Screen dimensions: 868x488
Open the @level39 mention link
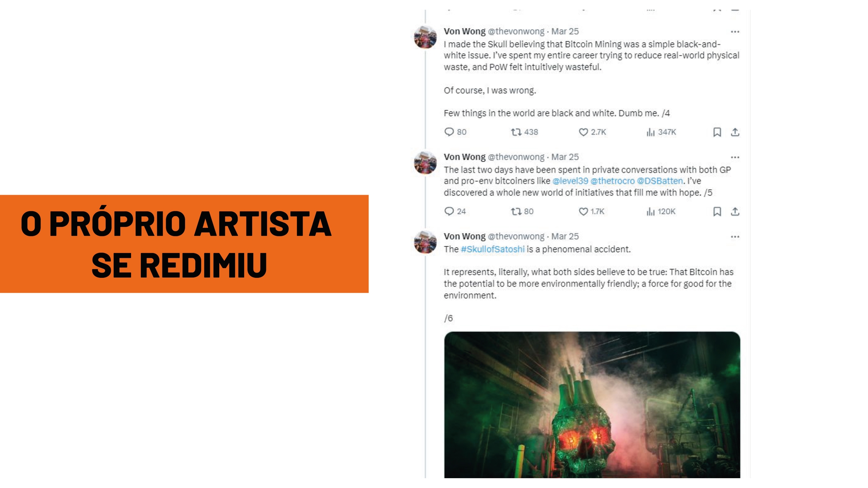570,181
